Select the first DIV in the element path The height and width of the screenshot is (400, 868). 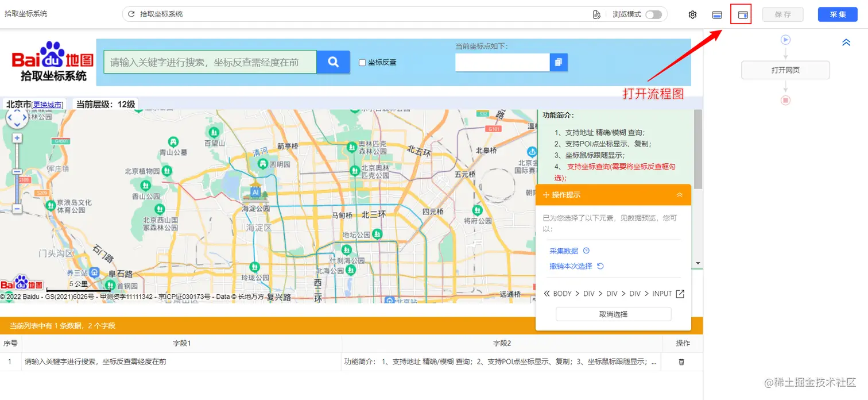click(x=589, y=294)
